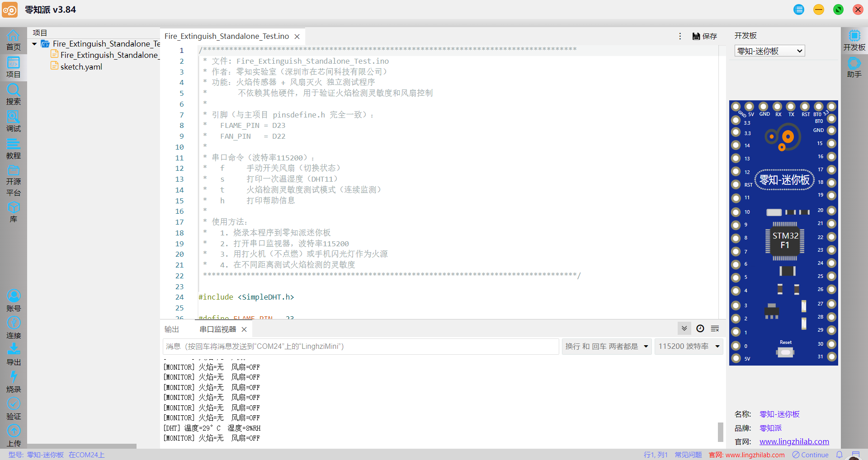Click the 保存 save button
The width and height of the screenshot is (868, 460).
[705, 36]
